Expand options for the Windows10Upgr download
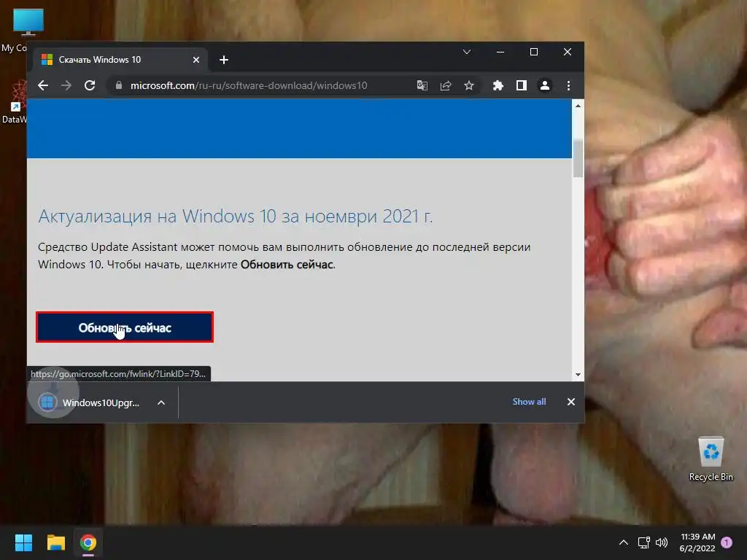Viewport: 747px width, 560px height. click(161, 402)
